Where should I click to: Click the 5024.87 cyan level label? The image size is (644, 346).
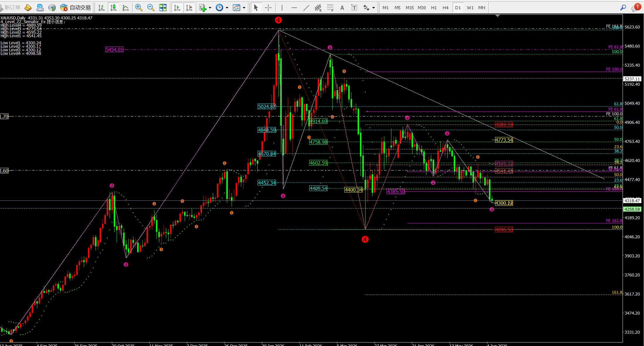point(267,107)
